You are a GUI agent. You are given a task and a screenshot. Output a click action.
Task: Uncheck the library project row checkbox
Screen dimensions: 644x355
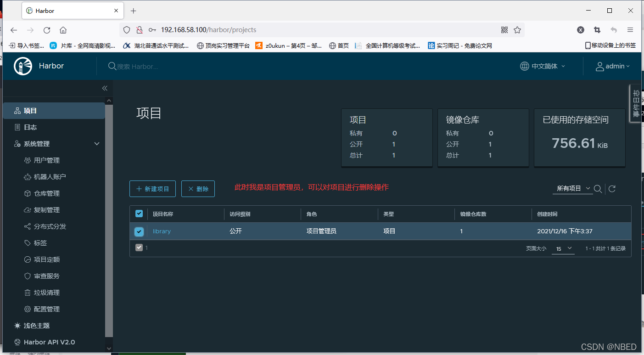(139, 231)
